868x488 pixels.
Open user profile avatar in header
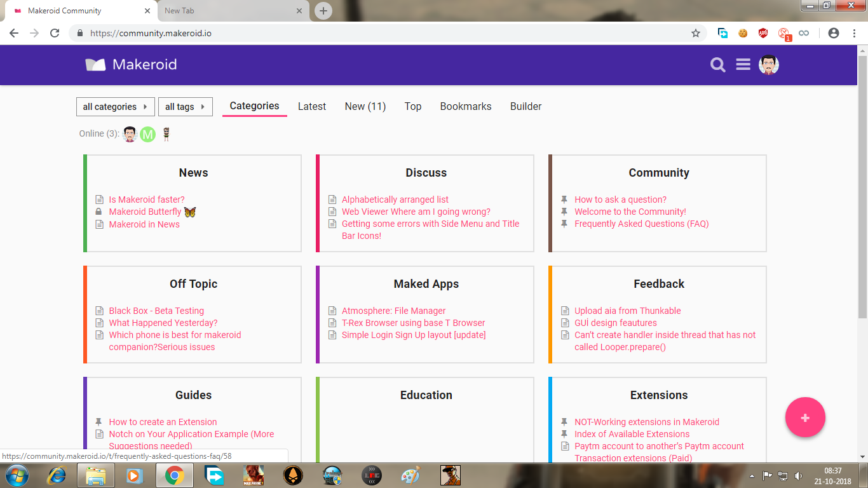point(769,65)
